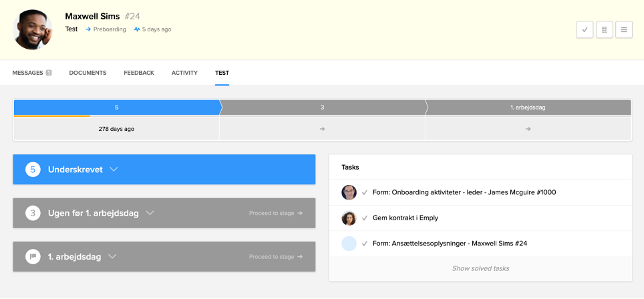The height and width of the screenshot is (299, 644).
Task: Proceed to stage Ugen før 1. arbejdsdag
Action: coord(275,213)
